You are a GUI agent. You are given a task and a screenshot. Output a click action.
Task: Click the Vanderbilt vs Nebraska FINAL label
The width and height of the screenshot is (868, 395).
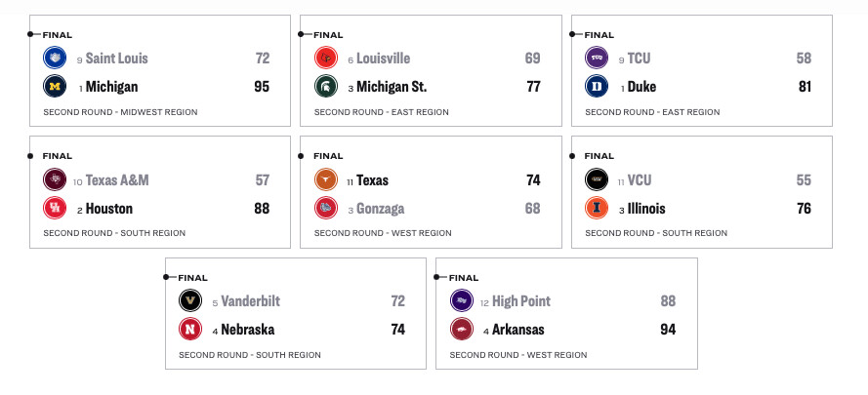click(192, 277)
